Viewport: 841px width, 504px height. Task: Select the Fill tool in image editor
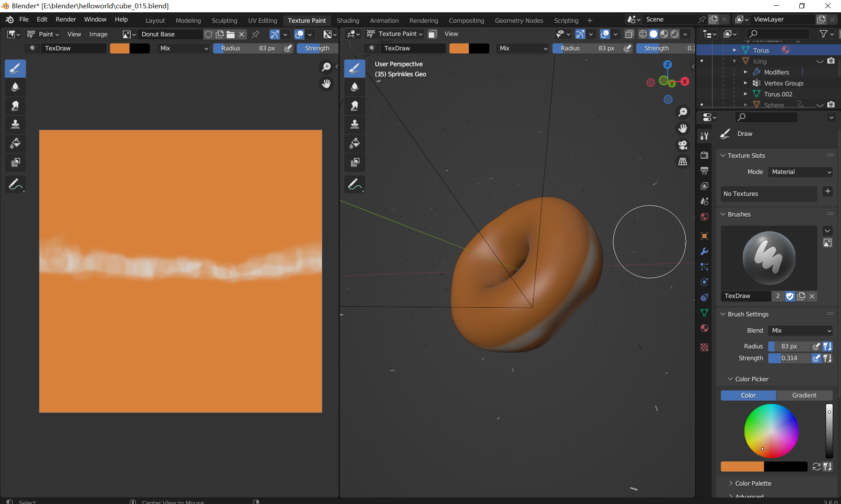click(x=15, y=143)
